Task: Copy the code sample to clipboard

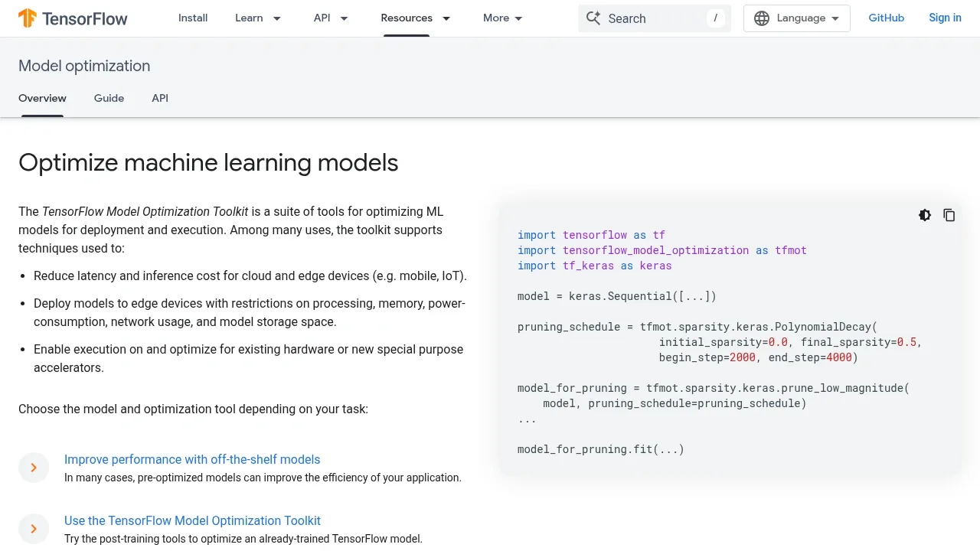Action: (x=949, y=215)
